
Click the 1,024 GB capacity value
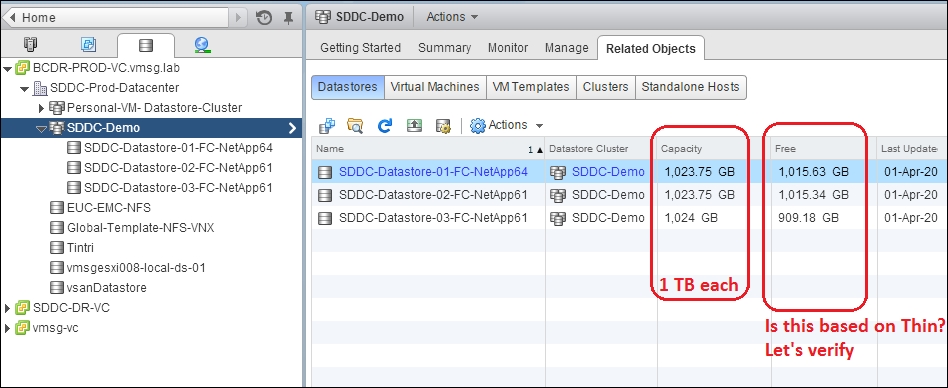[x=691, y=218]
